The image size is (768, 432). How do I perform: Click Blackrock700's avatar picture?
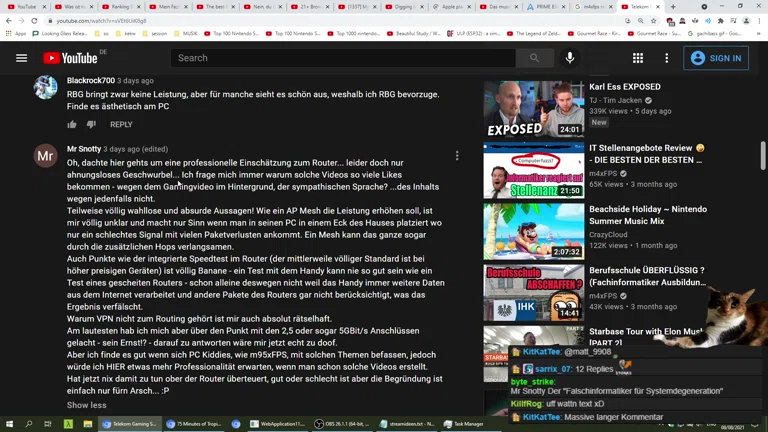(45, 87)
